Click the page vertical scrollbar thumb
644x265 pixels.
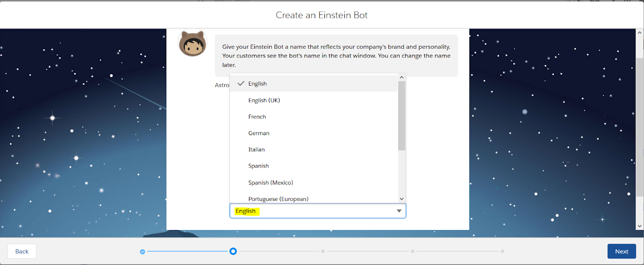click(x=640, y=127)
